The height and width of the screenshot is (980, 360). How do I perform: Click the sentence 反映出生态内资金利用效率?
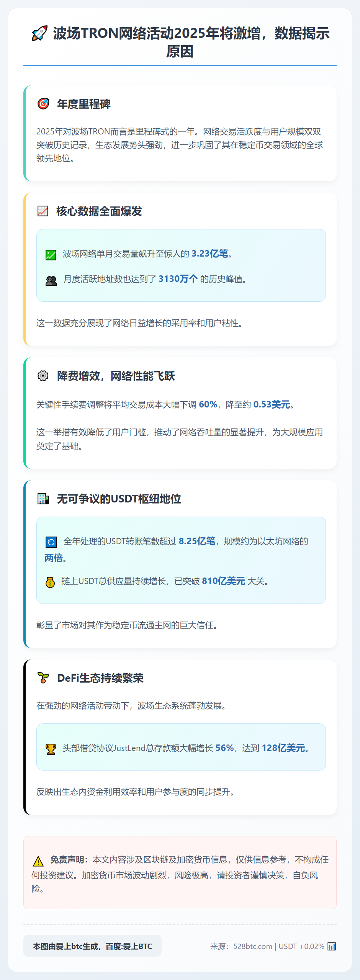click(136, 792)
